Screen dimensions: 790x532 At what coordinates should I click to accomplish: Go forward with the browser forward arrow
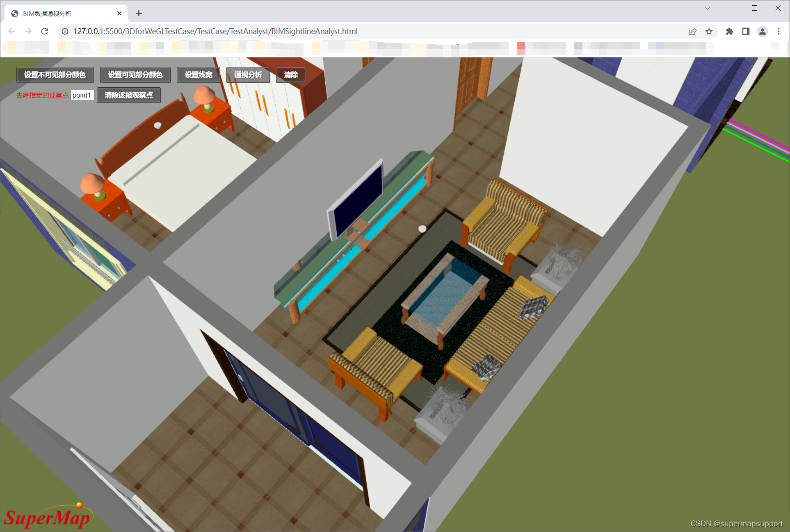[28, 32]
